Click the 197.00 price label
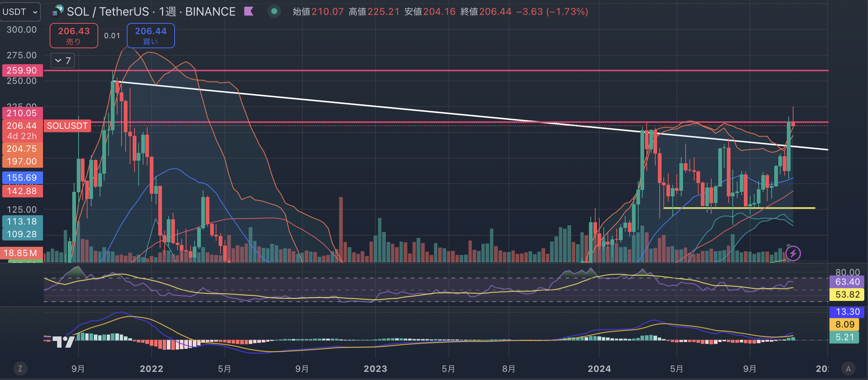 22,161
